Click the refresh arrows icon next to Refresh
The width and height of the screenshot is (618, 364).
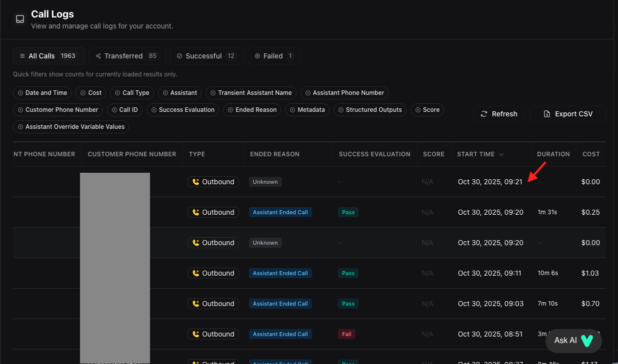coord(483,114)
